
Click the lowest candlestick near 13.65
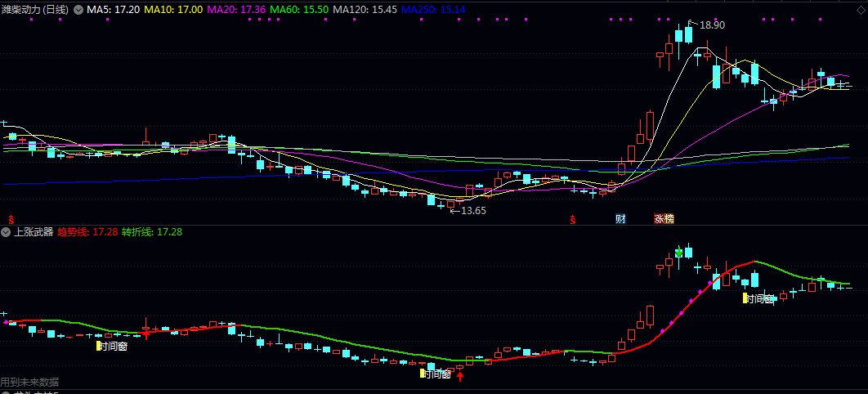click(450, 204)
